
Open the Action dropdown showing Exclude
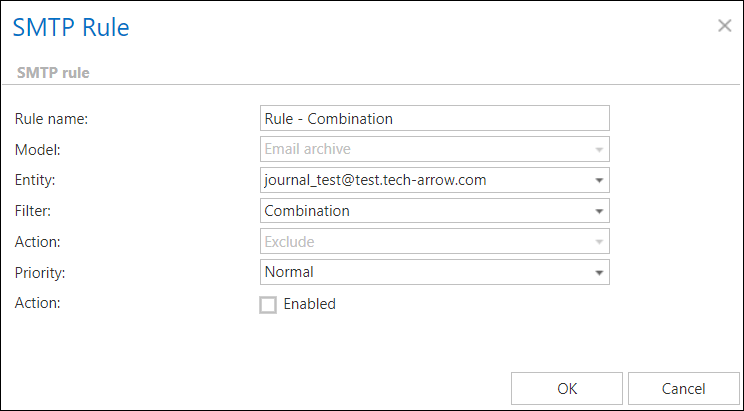(x=434, y=241)
